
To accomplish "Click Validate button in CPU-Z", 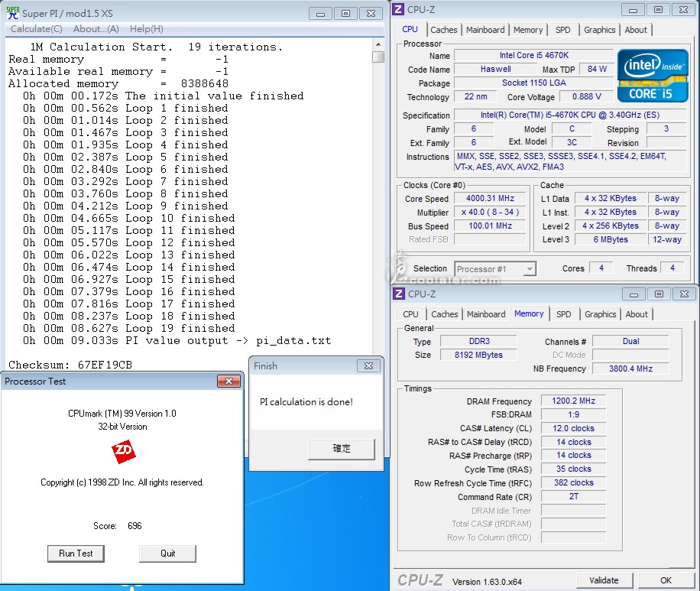I will [x=604, y=580].
